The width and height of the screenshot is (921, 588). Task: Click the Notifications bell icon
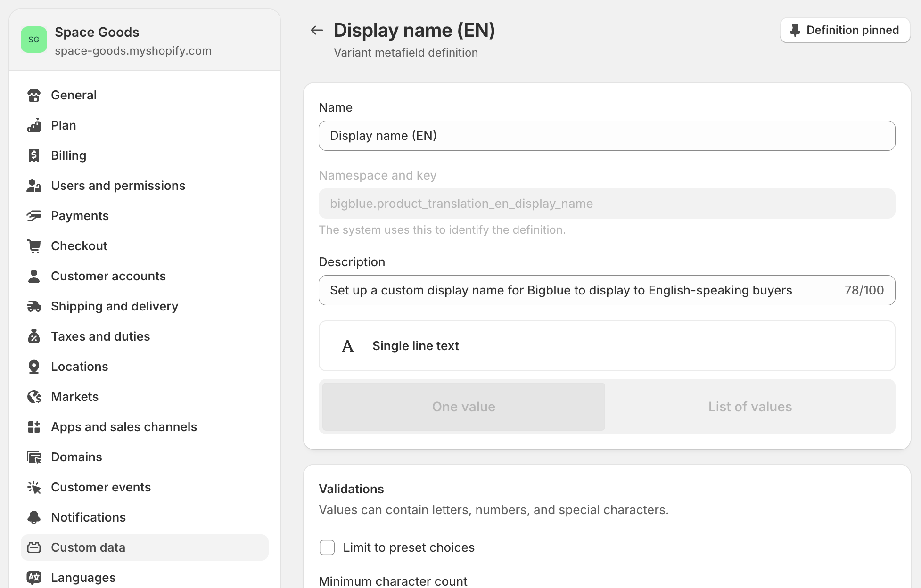[34, 517]
